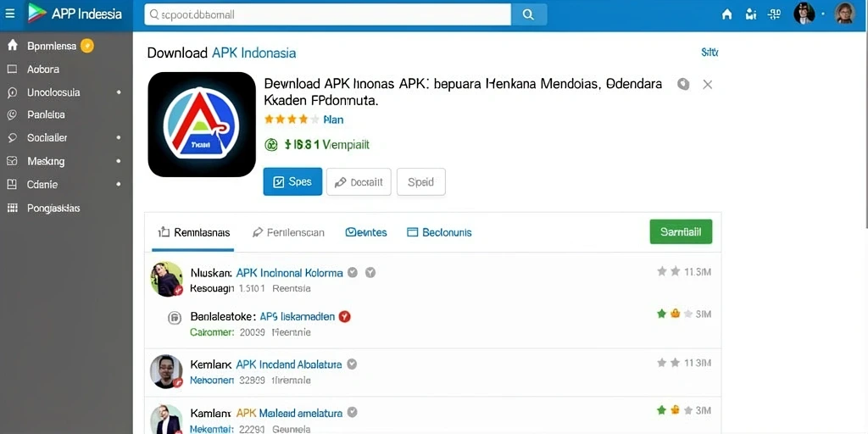Close the app details with X
868x434 pixels.
(x=708, y=85)
